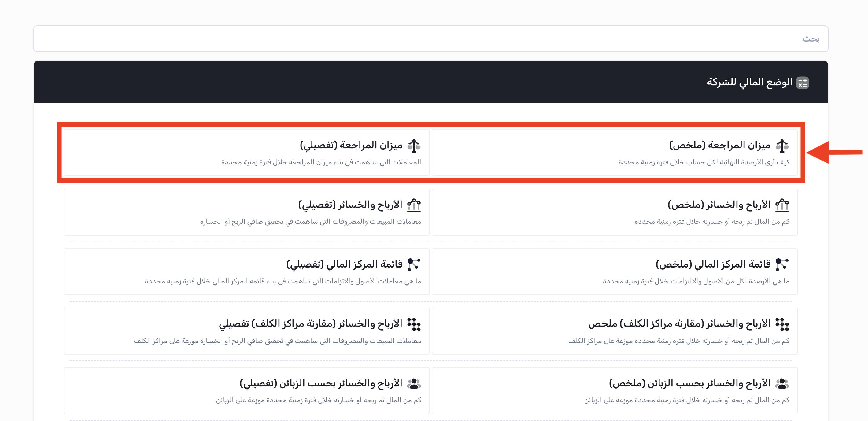Image resolution: width=868 pixels, height=421 pixels.
Task: Open قائمة المركز المالي (ملخص) report
Action: (713, 264)
